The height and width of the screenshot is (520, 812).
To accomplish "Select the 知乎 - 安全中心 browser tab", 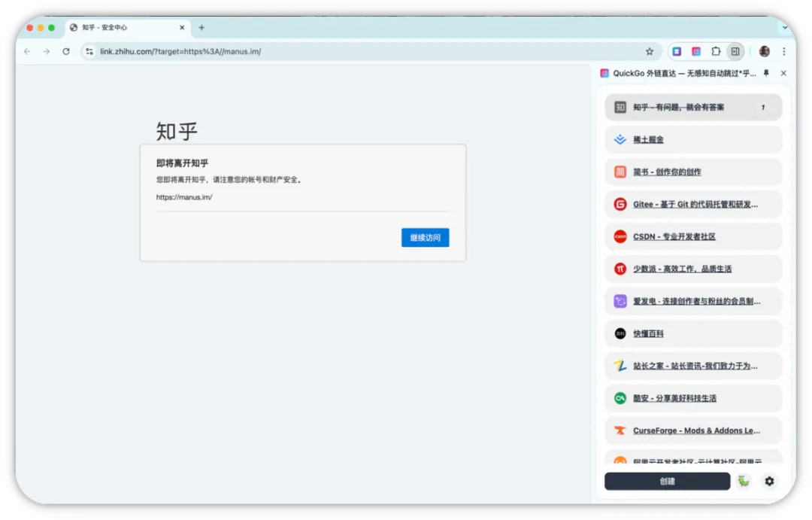I will (x=128, y=28).
